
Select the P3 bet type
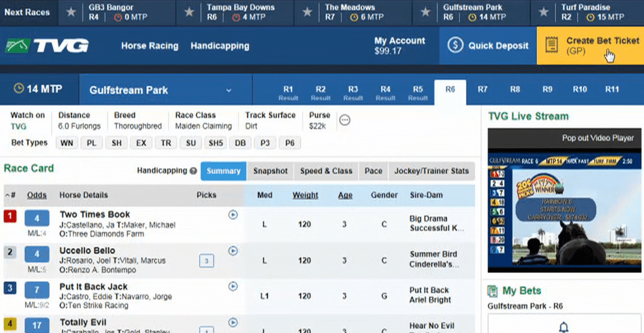[265, 143]
